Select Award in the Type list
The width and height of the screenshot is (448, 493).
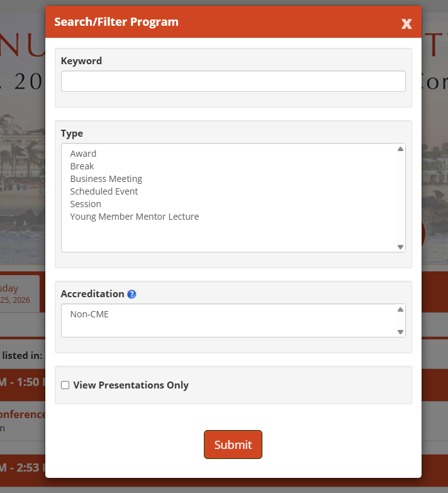[83, 154]
